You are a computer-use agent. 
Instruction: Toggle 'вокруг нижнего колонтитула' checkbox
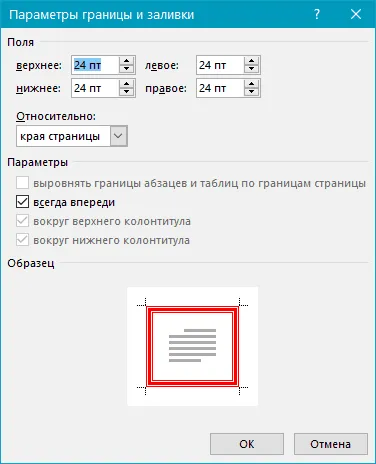[22, 240]
